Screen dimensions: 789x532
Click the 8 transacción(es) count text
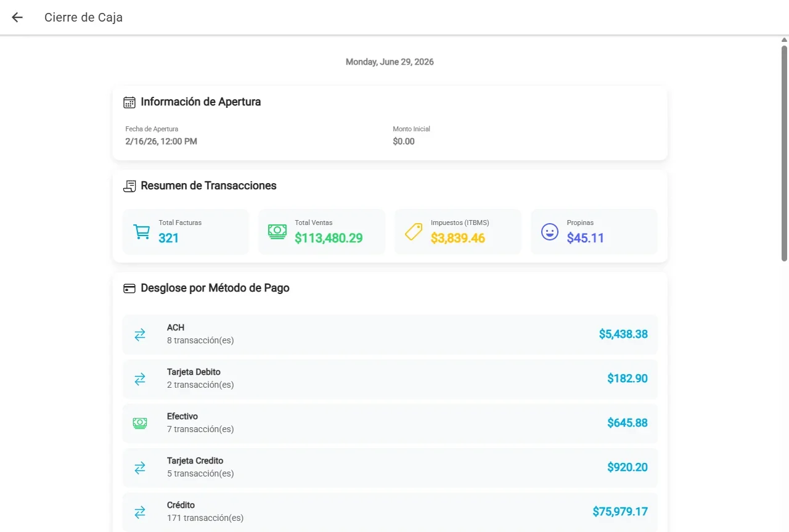pyautogui.click(x=200, y=341)
